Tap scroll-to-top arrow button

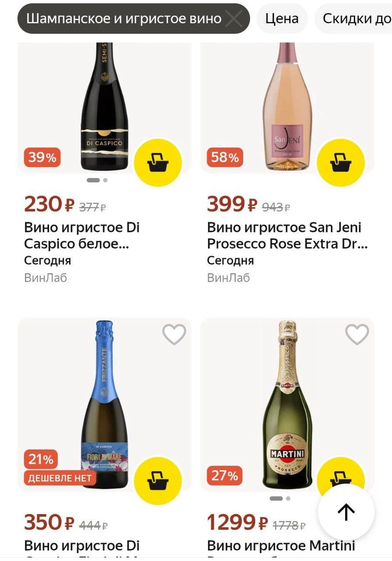346,512
